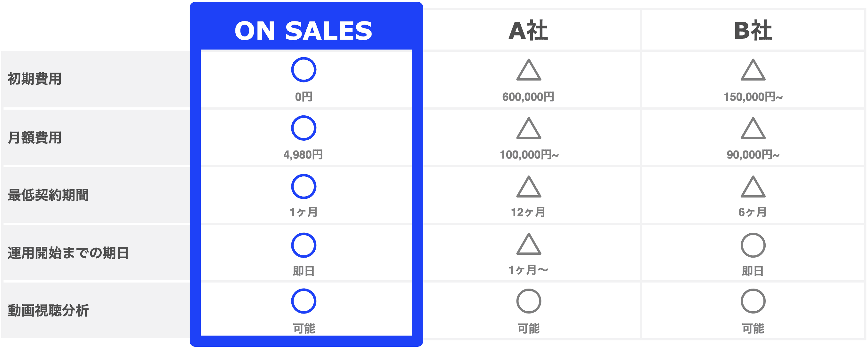Click the blue circle above ON SALES 可能
868x349 pixels.
(304, 301)
